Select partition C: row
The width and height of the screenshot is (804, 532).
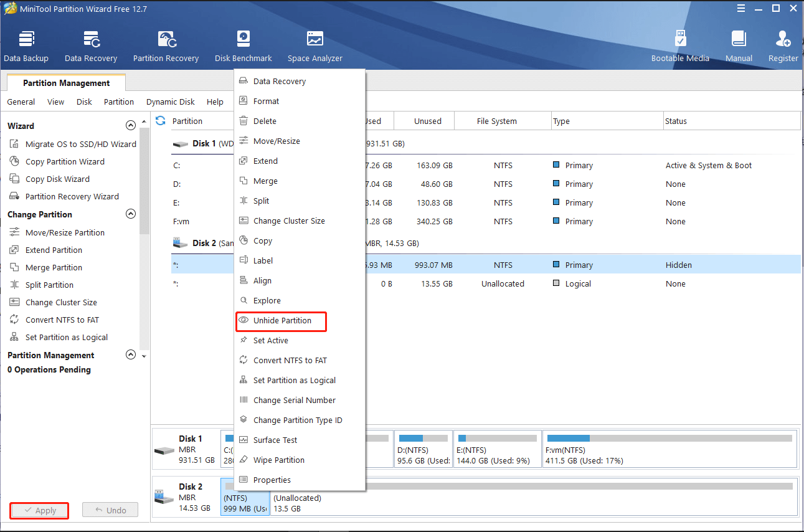(x=486, y=165)
